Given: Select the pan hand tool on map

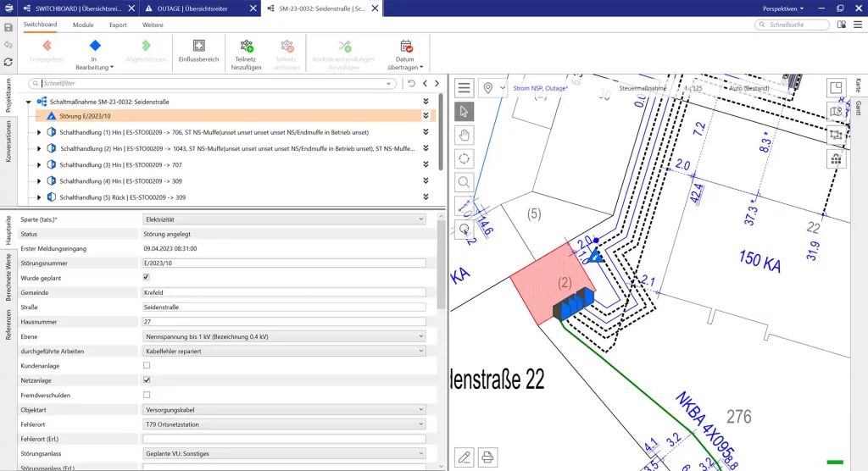Looking at the screenshot, I should [x=464, y=135].
